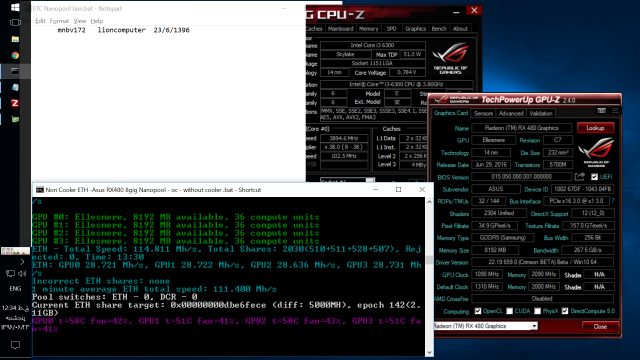Close the CPU-Z window
The width and height of the screenshot is (640, 360).
[474, 11]
